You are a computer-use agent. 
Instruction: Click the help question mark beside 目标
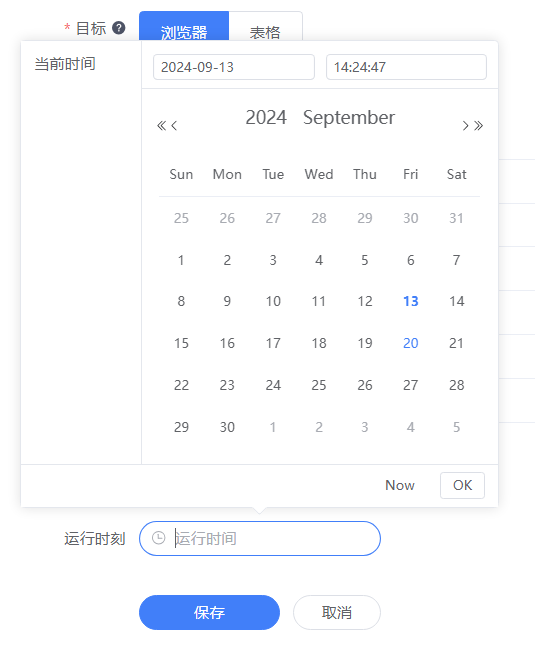[x=119, y=28]
